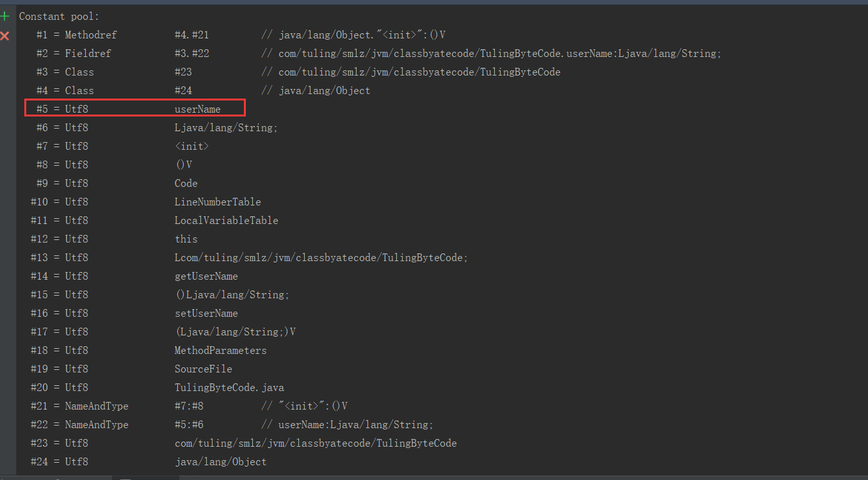
Task: Click the 'getUserName' value
Action: 206,276
